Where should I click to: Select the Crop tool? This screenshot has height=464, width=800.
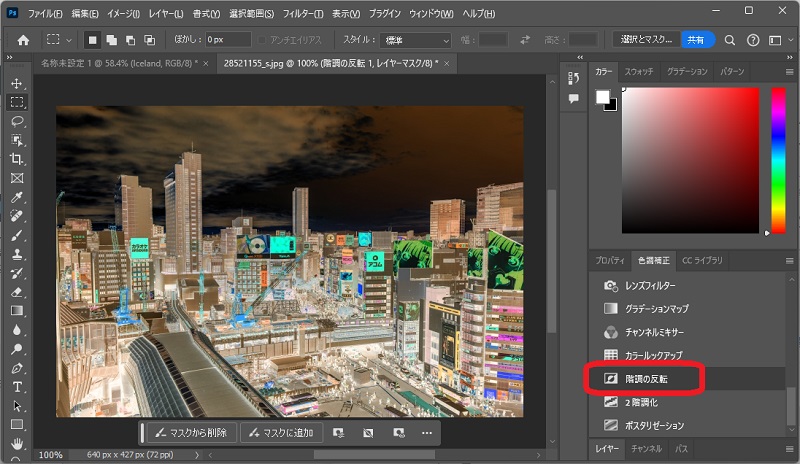coord(17,159)
